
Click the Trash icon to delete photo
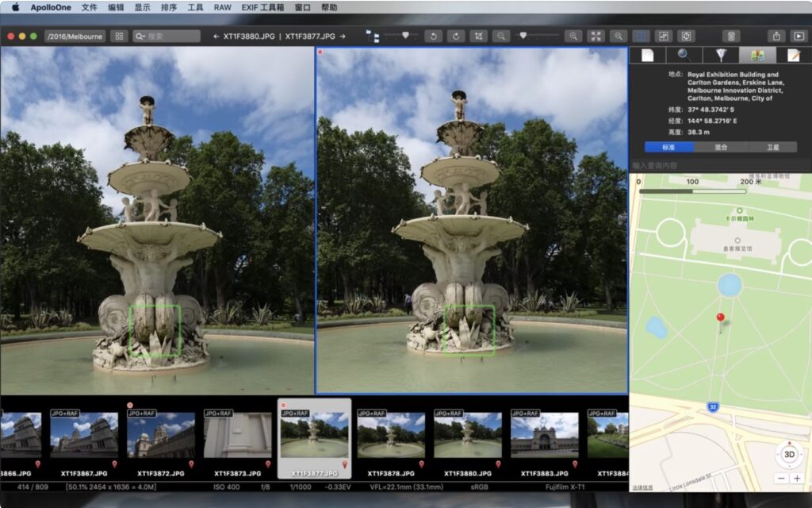pos(729,36)
